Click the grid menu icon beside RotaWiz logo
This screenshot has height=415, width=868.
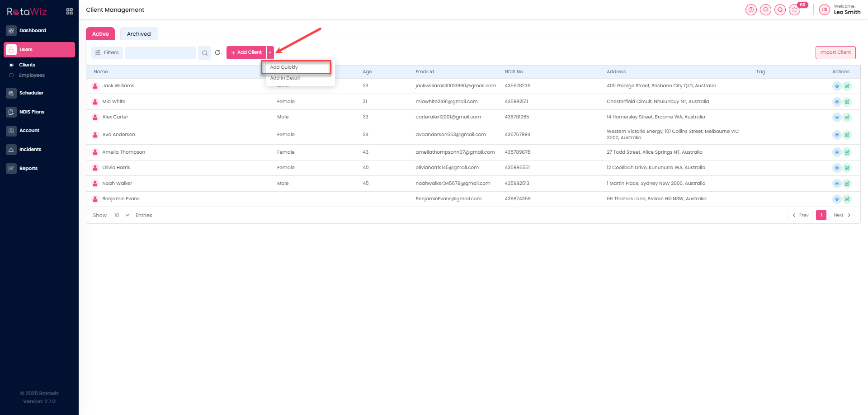click(x=69, y=11)
